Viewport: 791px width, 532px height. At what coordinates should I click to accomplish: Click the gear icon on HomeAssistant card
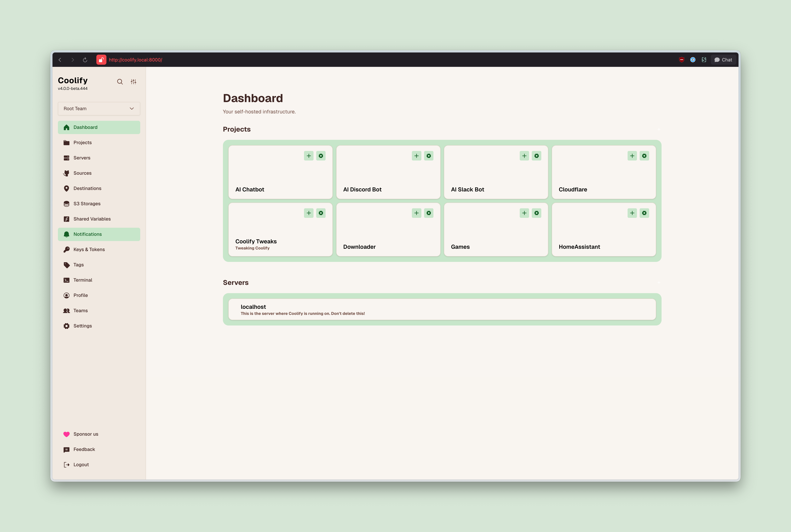(644, 213)
